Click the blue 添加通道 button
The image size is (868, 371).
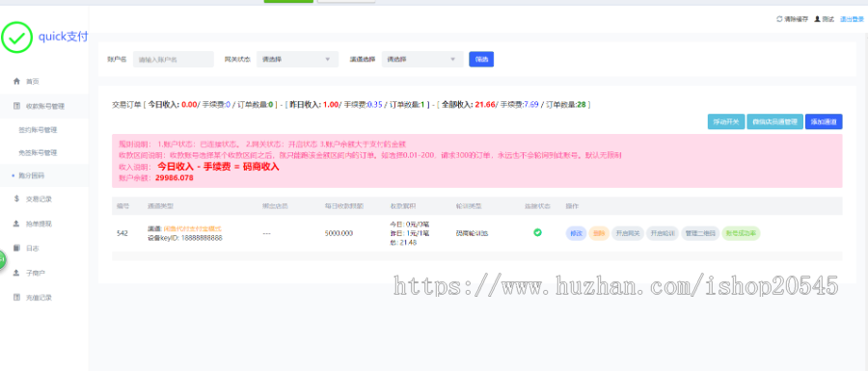click(824, 121)
